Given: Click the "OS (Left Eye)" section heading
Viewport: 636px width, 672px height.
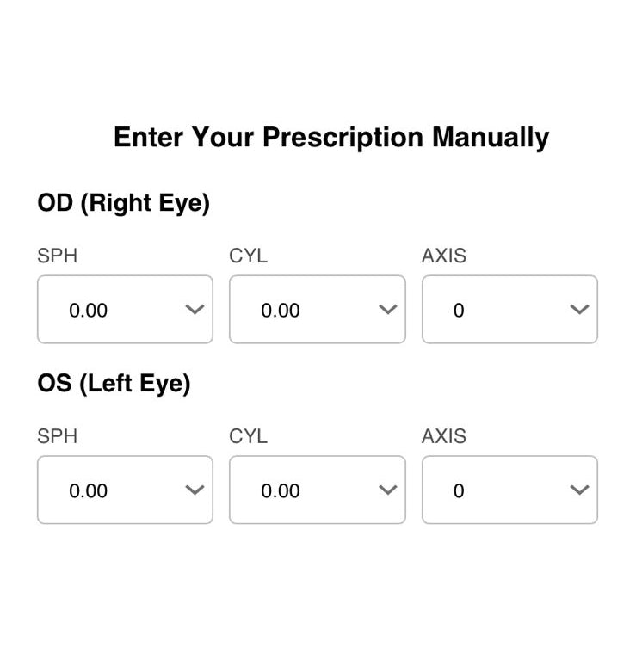Looking at the screenshot, I should [x=114, y=384].
